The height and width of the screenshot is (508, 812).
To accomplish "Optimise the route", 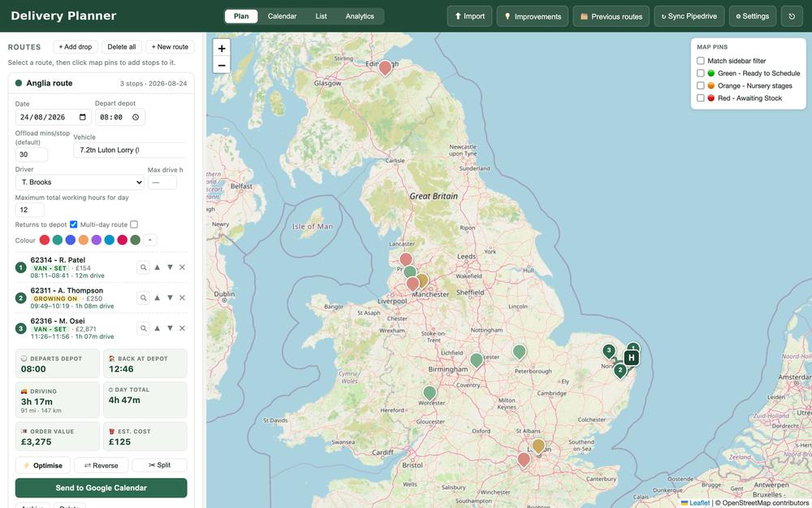I will click(x=43, y=466).
